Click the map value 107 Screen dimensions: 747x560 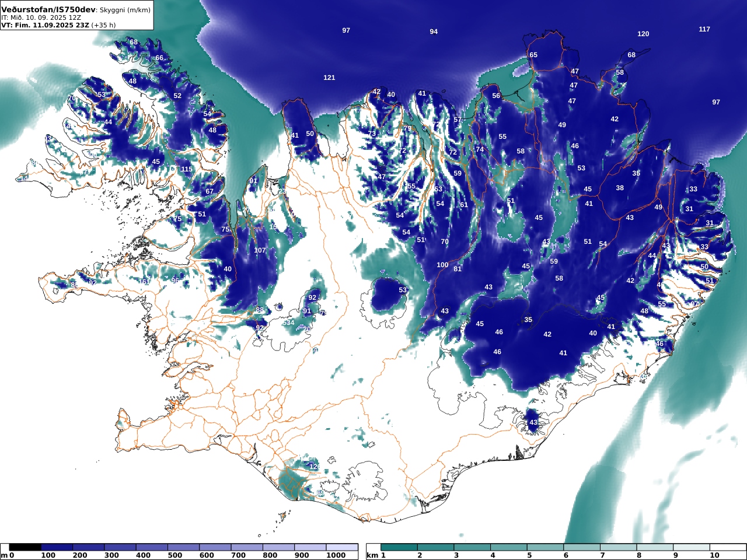[260, 250]
